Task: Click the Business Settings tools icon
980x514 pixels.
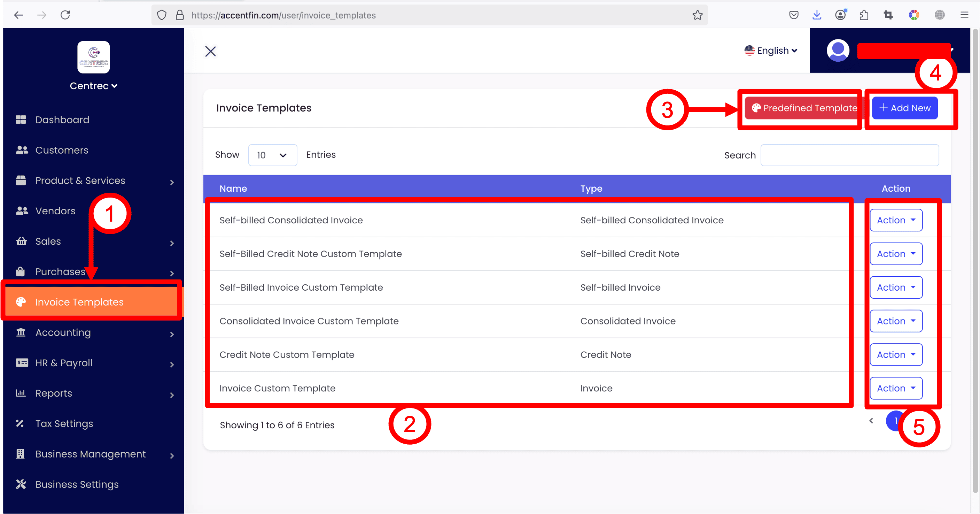Action: click(x=21, y=484)
